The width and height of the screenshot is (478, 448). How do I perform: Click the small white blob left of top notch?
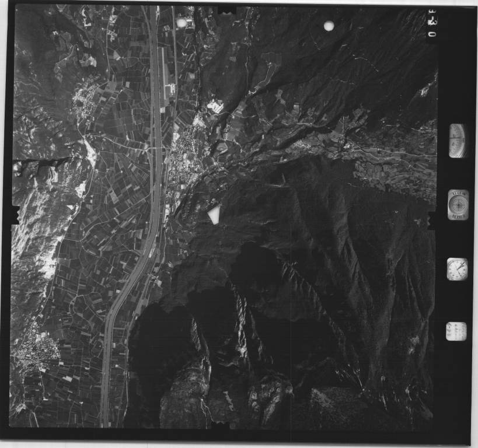pyautogui.click(x=182, y=22)
